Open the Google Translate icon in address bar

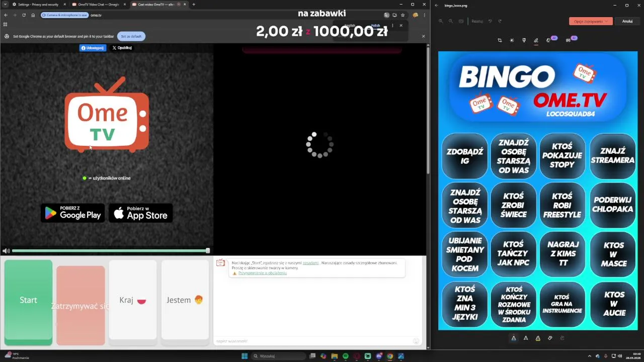(x=386, y=15)
